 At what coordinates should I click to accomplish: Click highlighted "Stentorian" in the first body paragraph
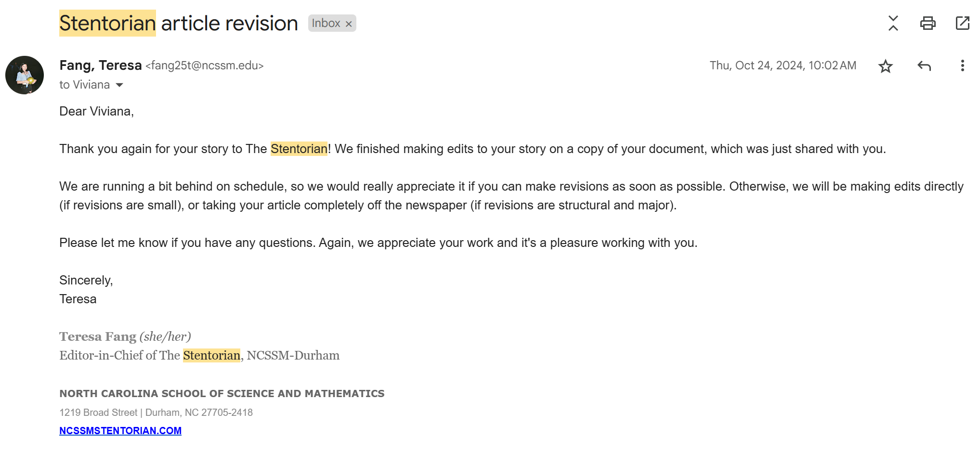[x=299, y=149]
